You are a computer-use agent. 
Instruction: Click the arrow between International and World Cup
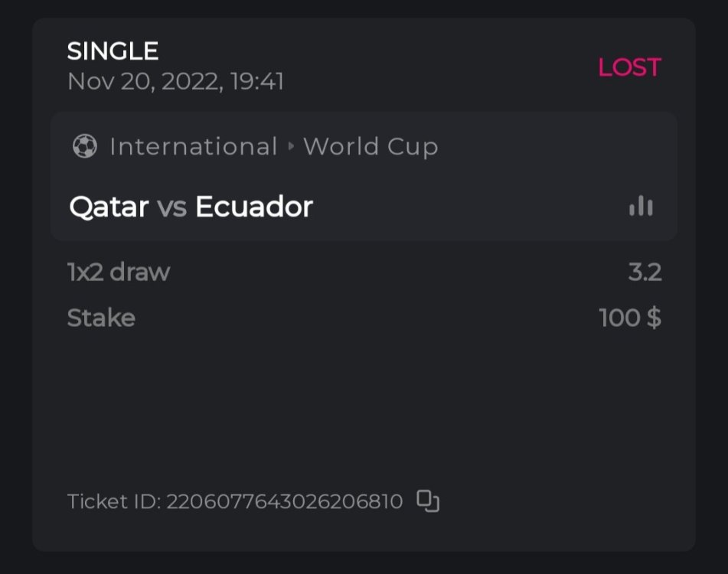coord(291,146)
